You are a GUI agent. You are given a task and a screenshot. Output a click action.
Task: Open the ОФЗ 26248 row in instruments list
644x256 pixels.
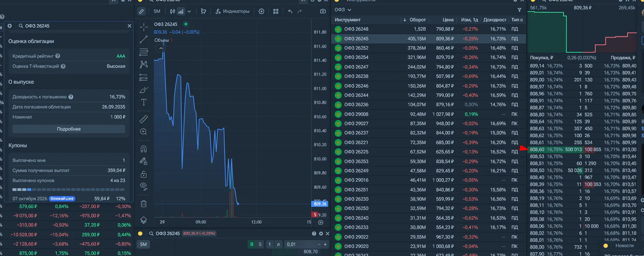(429, 29)
